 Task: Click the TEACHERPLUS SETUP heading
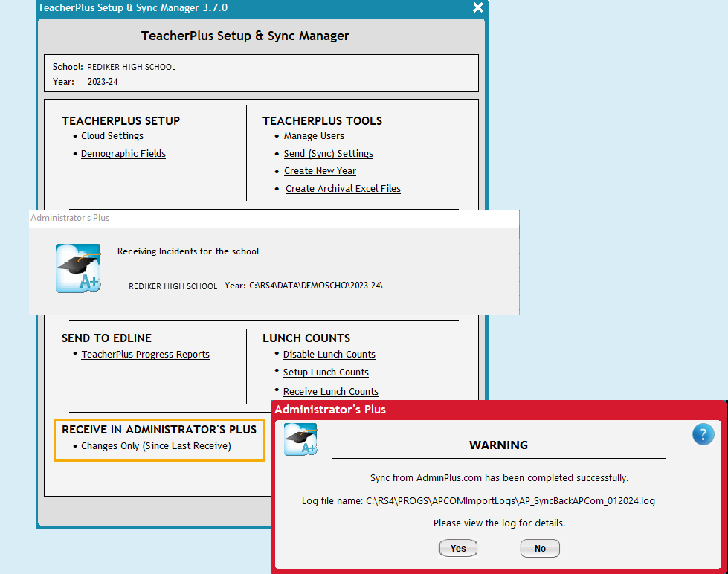[120, 120]
